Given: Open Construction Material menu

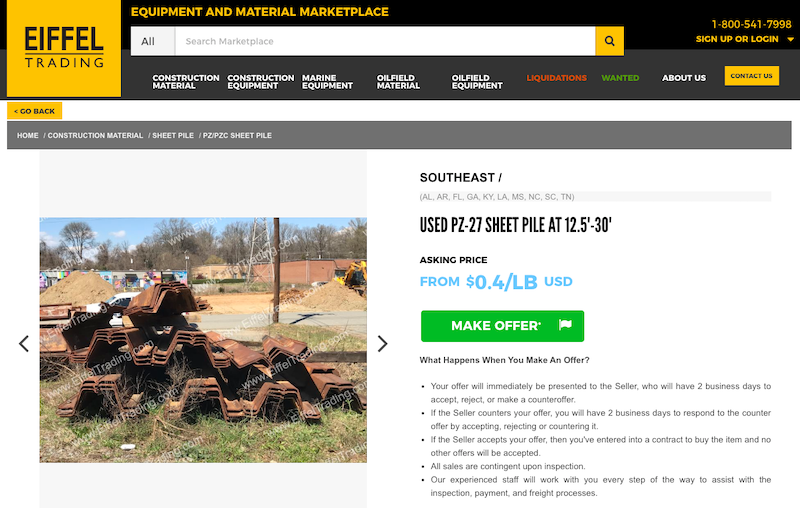Looking at the screenshot, I should point(186,82).
